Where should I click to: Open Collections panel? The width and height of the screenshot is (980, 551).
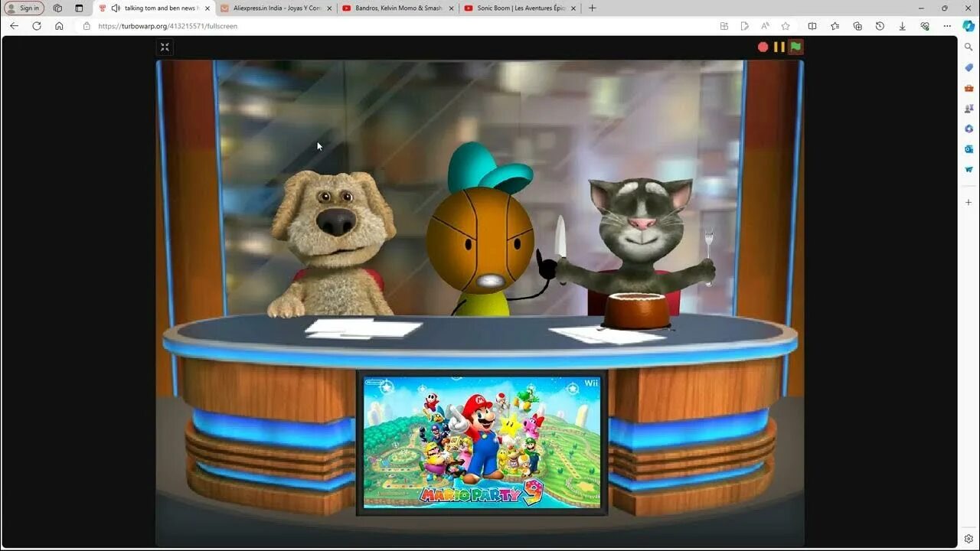[x=857, y=26]
